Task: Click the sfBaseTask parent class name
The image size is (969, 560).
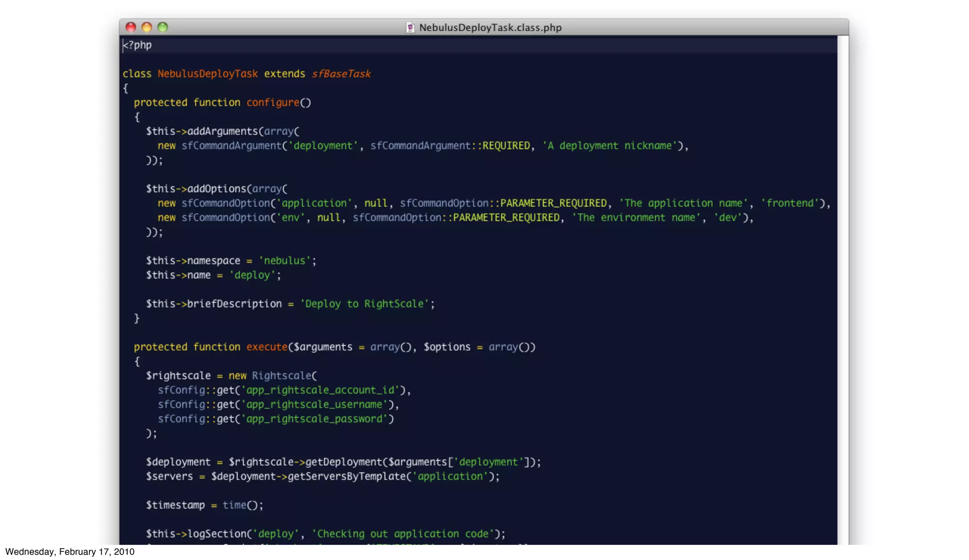Action: (x=341, y=74)
